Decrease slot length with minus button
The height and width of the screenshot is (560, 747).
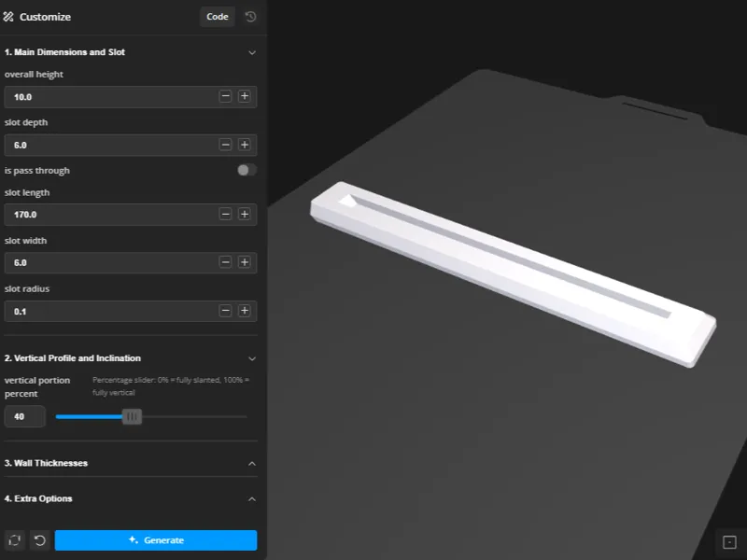225,215
